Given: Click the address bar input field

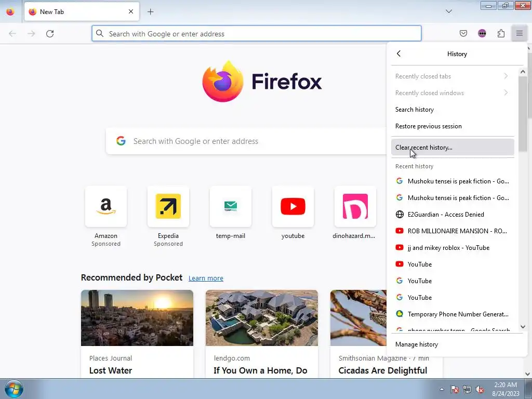Looking at the screenshot, I should pyautogui.click(x=257, y=34).
